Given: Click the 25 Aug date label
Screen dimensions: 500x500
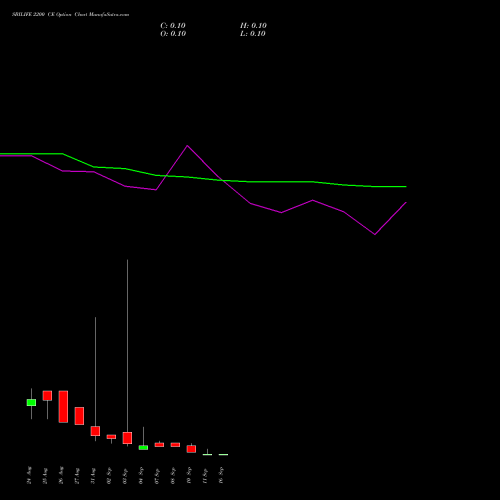Looking at the screenshot, I should tap(45, 475).
